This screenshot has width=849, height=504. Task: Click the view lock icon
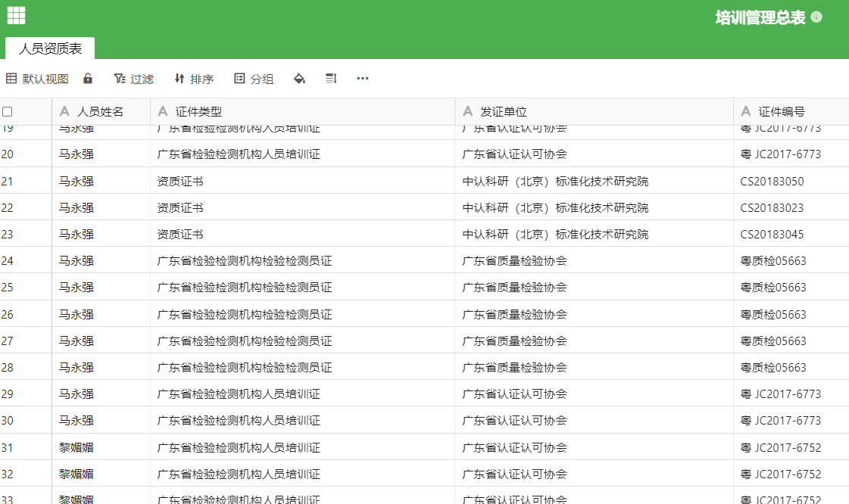88,79
